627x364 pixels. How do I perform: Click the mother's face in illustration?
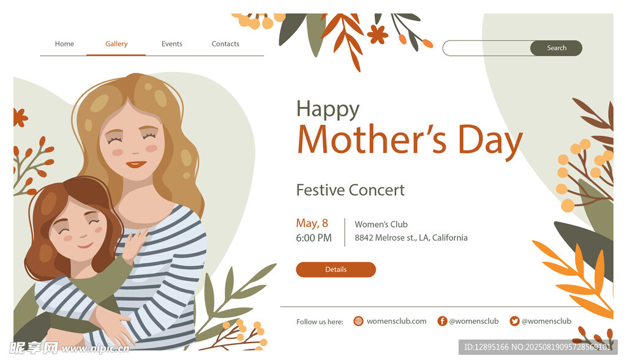coord(132,147)
